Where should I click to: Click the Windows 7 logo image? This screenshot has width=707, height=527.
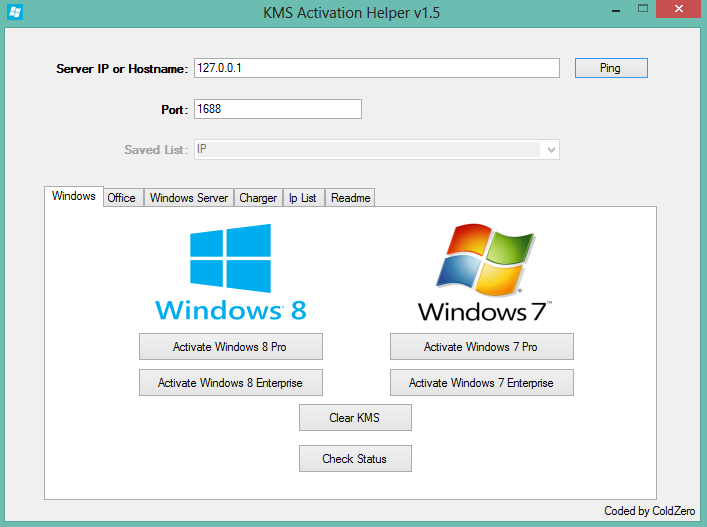point(485,272)
